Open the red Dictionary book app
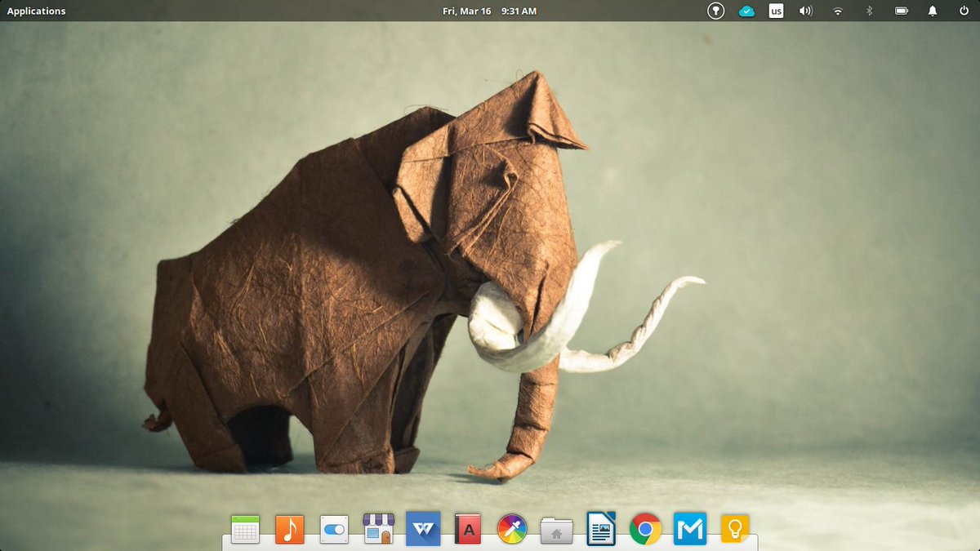The width and height of the screenshot is (980, 551). 468,530
